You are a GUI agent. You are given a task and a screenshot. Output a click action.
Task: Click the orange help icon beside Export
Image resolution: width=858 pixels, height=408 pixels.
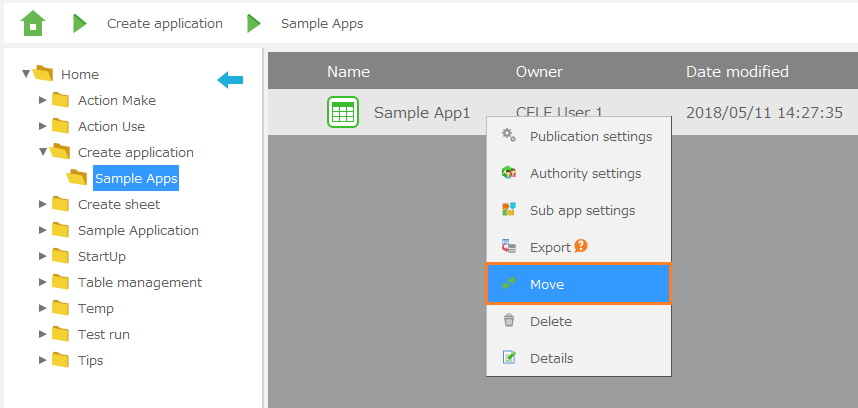tap(581, 247)
